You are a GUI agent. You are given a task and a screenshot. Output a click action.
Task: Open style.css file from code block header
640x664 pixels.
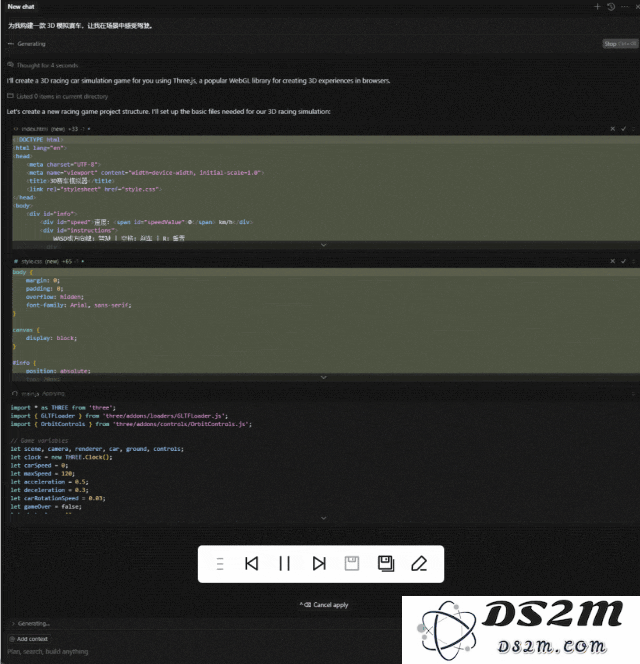coord(31,261)
